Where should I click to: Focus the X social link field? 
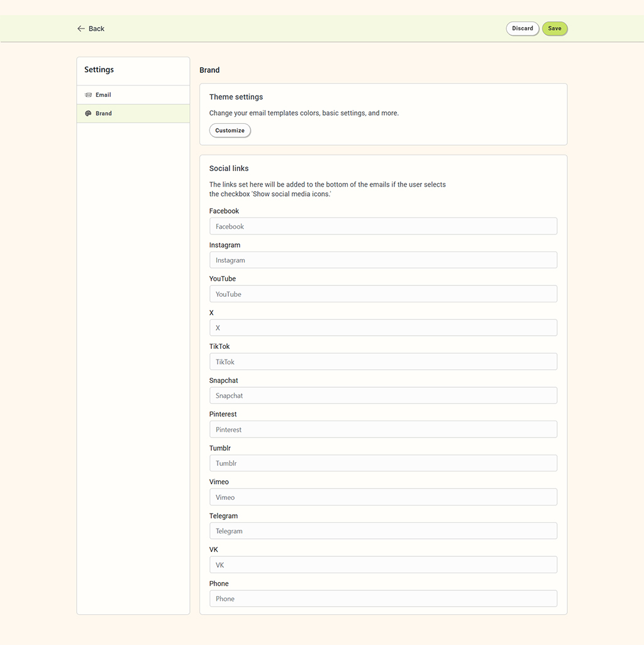point(382,328)
